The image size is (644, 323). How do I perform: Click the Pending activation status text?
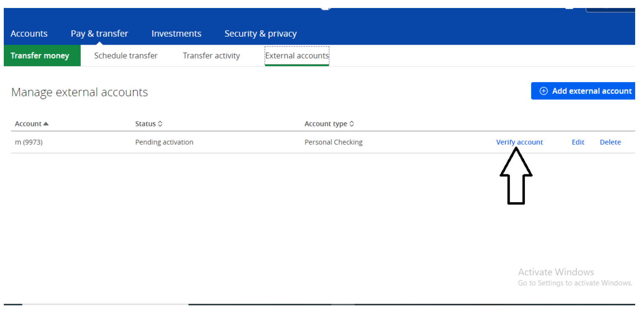point(164,142)
